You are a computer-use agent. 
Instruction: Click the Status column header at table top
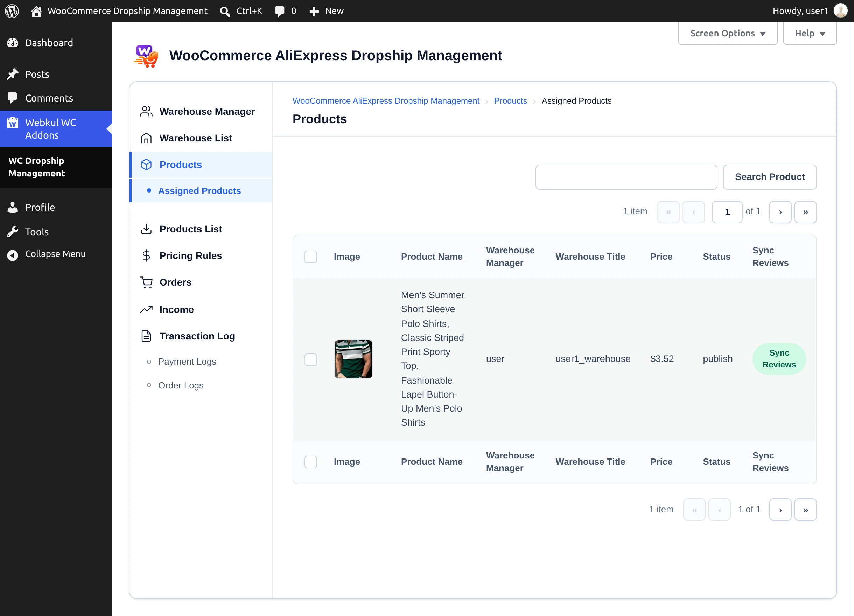click(716, 257)
